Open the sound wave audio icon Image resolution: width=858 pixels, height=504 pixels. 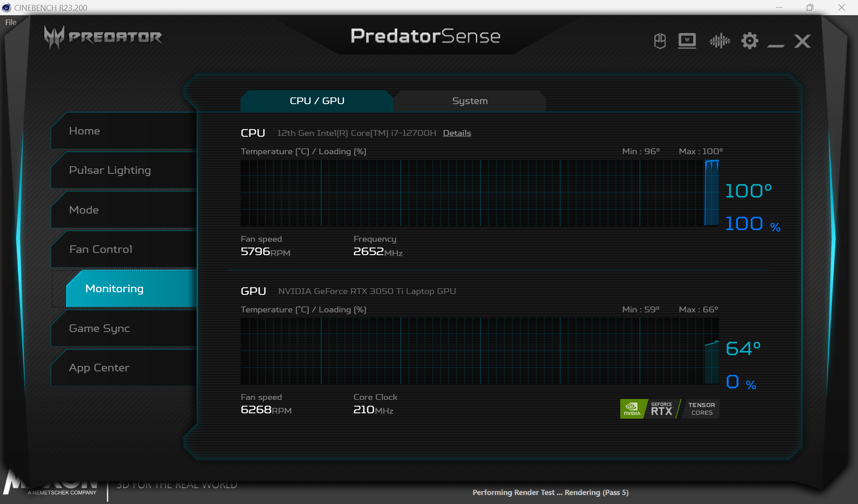coord(719,41)
